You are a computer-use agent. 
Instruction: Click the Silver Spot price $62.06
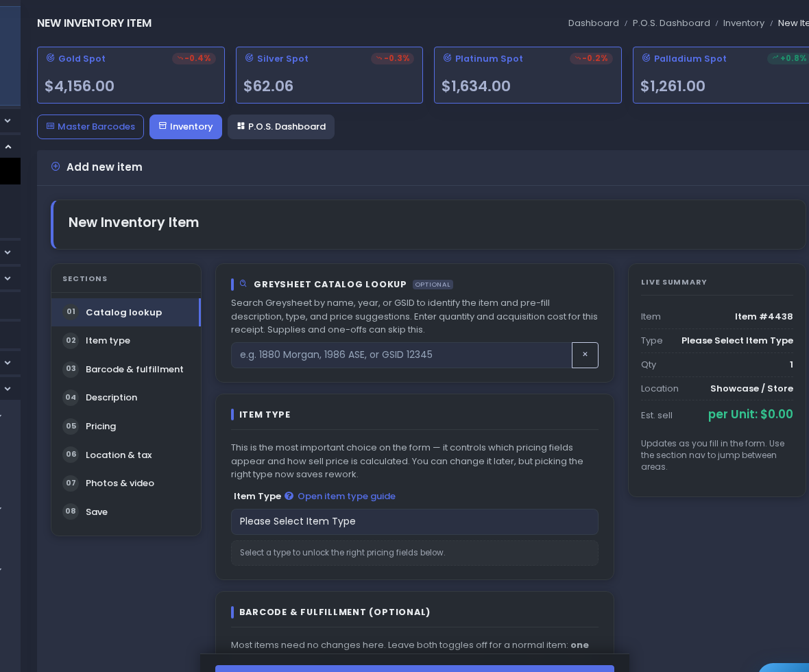point(268,86)
